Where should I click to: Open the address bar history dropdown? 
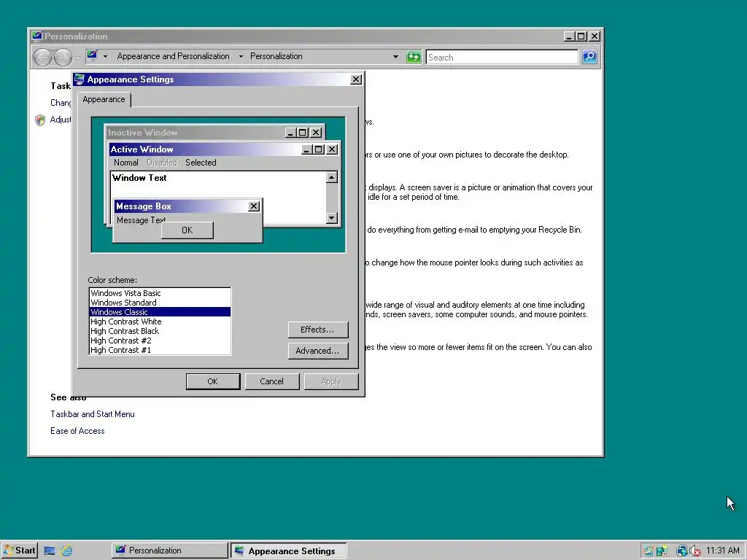[x=395, y=57]
